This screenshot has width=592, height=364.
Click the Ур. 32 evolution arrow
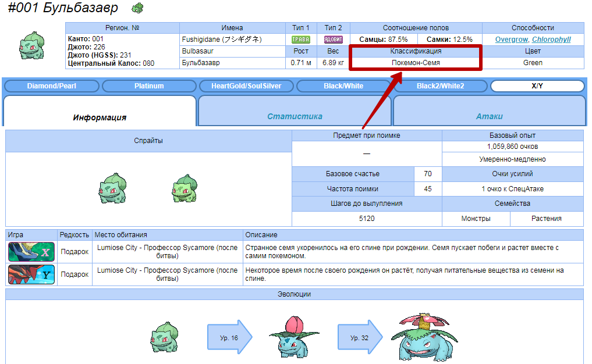click(360, 337)
